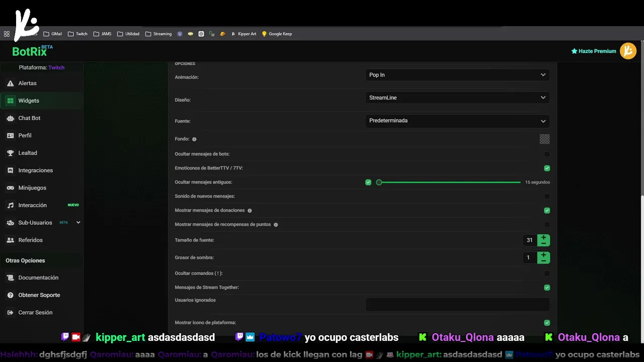
Task: Click the Alertas warning icon in sidebar
Action: click(10, 83)
